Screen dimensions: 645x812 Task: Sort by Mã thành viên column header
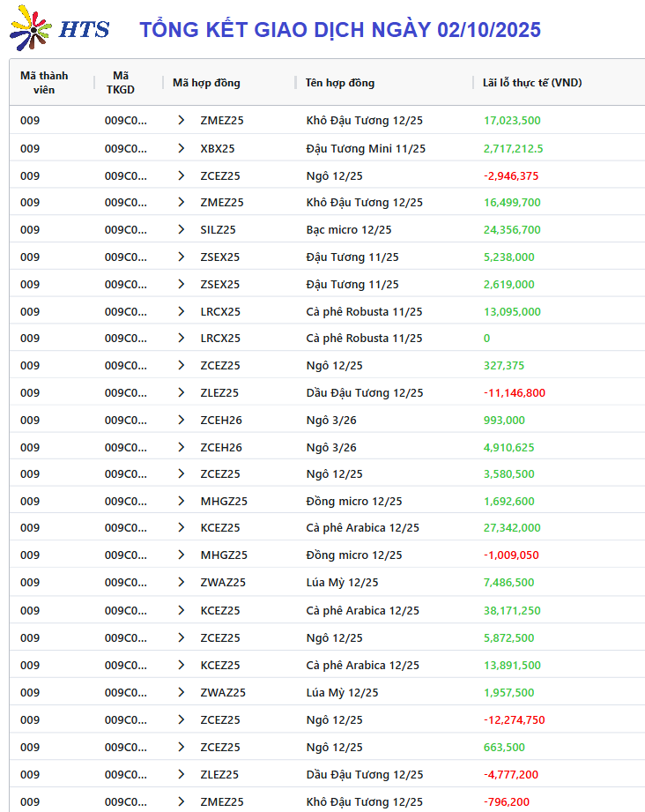44,83
